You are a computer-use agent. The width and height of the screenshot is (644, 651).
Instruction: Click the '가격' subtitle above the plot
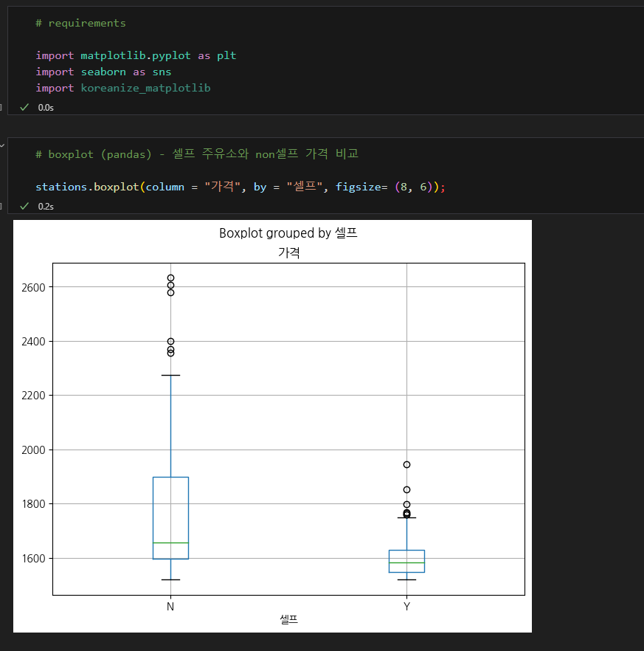click(289, 252)
